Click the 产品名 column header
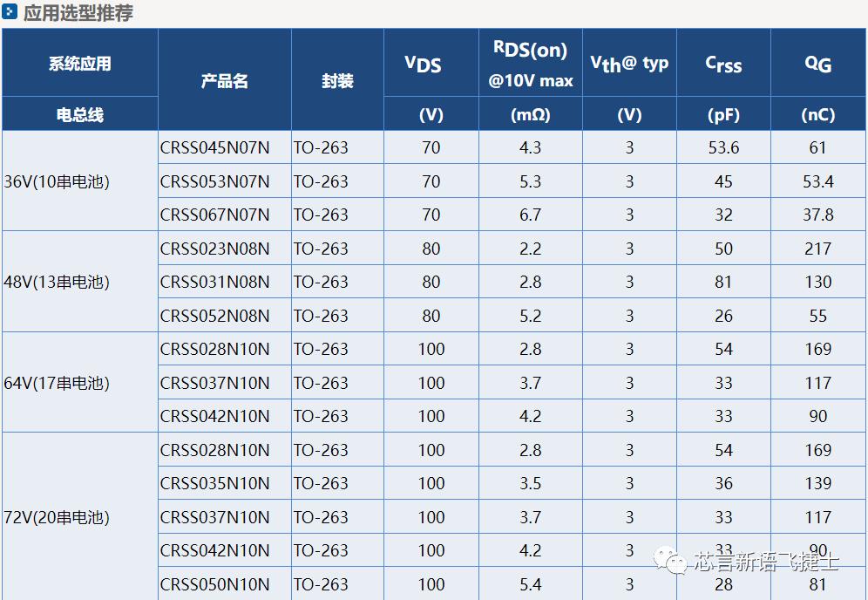 click(x=225, y=80)
